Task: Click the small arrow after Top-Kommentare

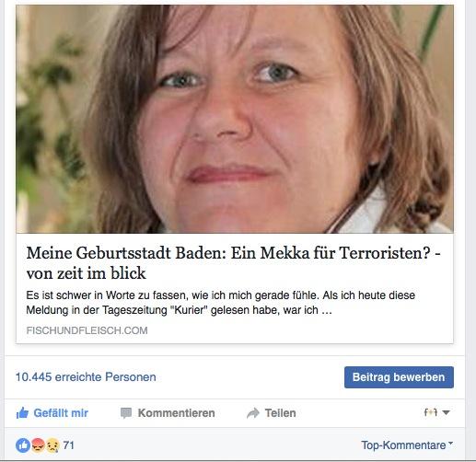Action: (x=450, y=444)
